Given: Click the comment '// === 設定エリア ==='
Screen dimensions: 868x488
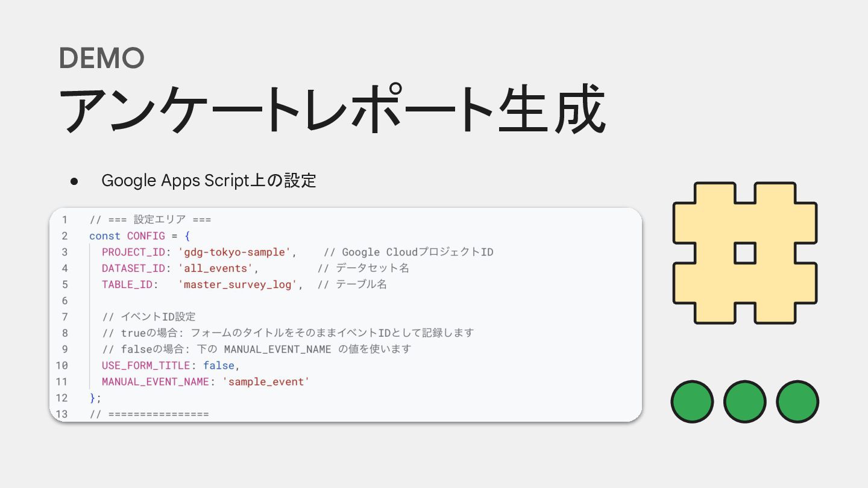Looking at the screenshot, I should click(150, 220).
